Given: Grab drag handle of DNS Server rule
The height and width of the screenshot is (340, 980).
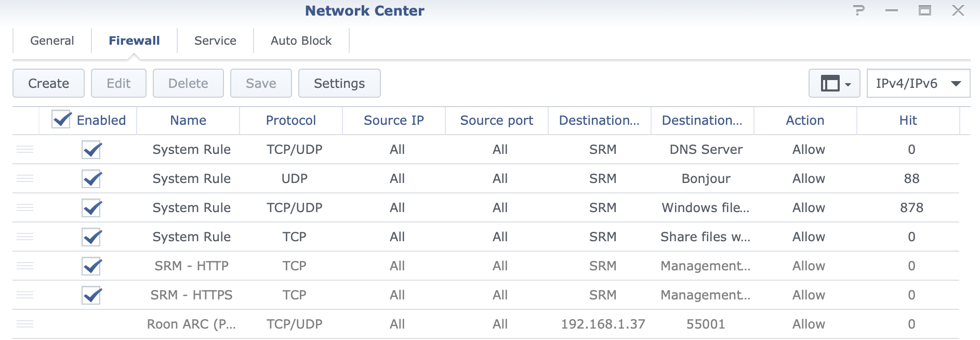Looking at the screenshot, I should point(25,150).
